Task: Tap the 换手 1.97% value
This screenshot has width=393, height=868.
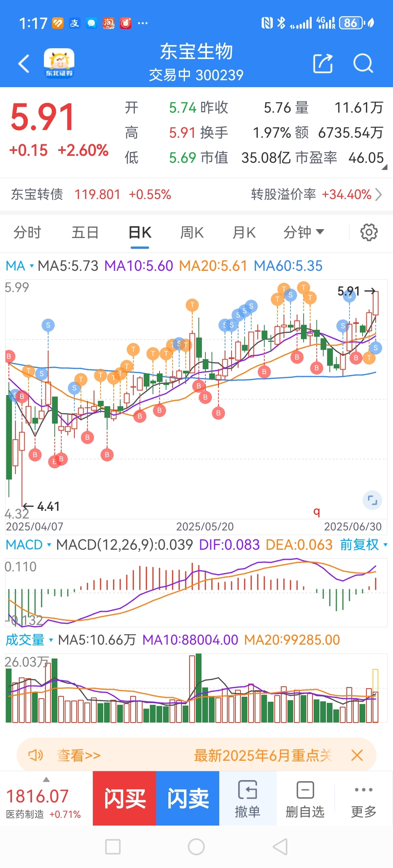Action: pyautogui.click(x=272, y=133)
